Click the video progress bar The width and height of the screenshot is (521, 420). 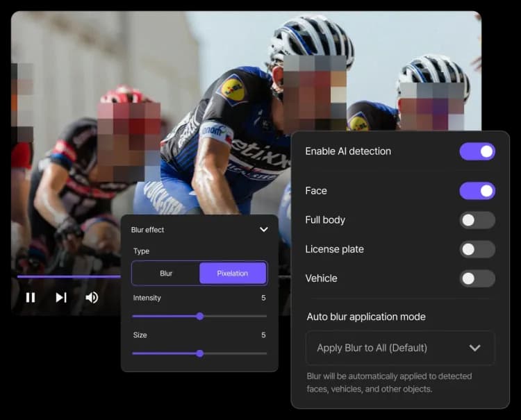click(69, 276)
